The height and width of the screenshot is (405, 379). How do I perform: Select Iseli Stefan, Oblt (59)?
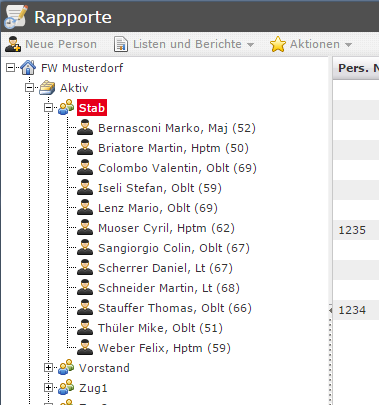[160, 188]
